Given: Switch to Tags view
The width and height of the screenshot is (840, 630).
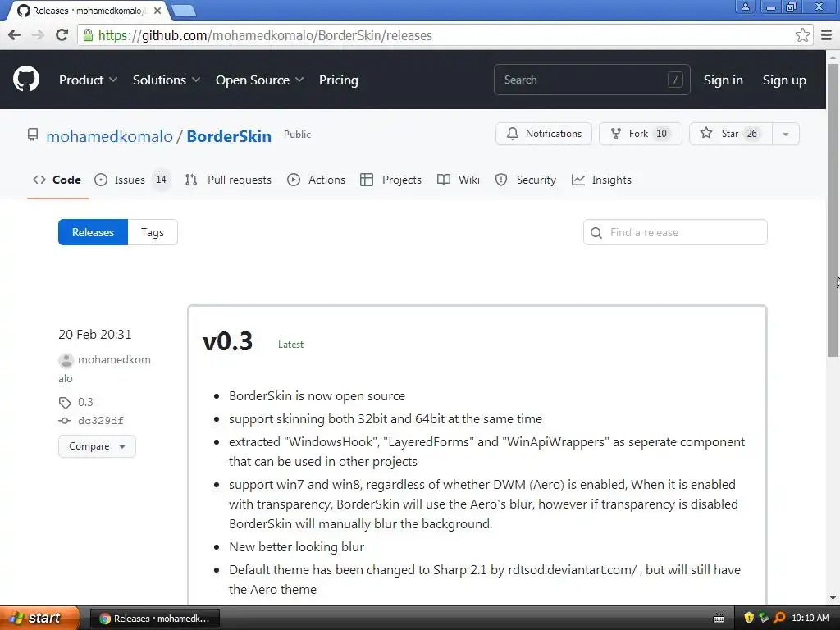Looking at the screenshot, I should (153, 232).
